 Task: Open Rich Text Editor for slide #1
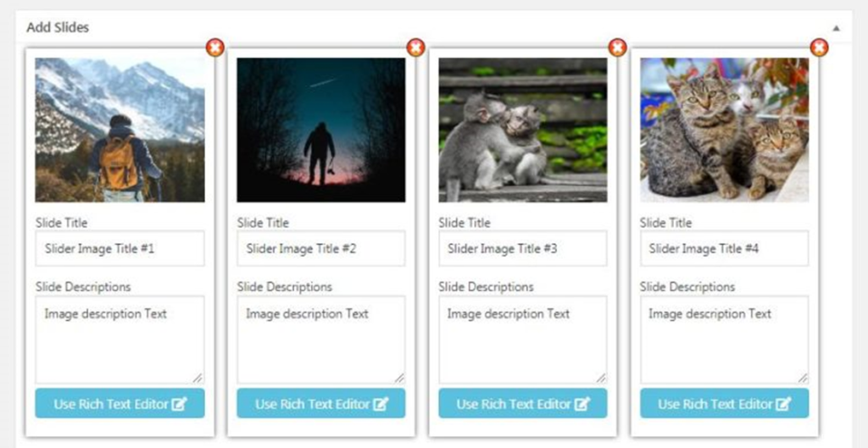pos(120,404)
